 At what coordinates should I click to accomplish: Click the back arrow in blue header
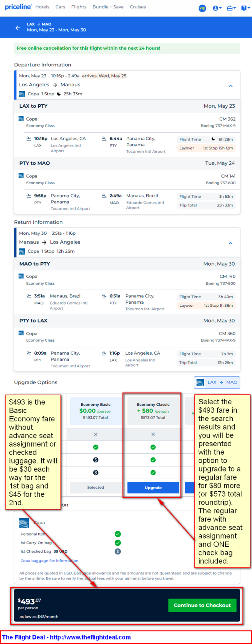[x=18, y=28]
